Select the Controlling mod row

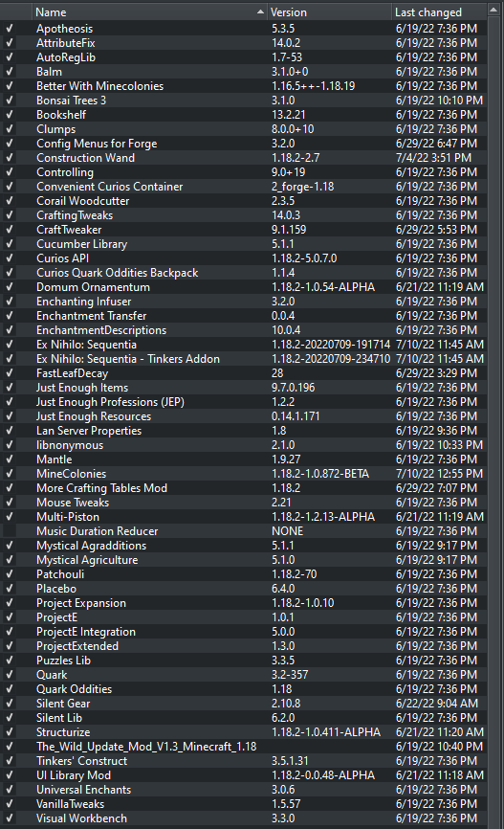point(243,171)
